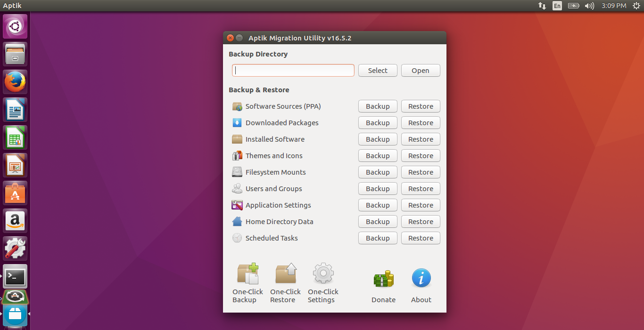644x330 pixels.
Task: Click the Users and Groups icon
Action: 237,189
